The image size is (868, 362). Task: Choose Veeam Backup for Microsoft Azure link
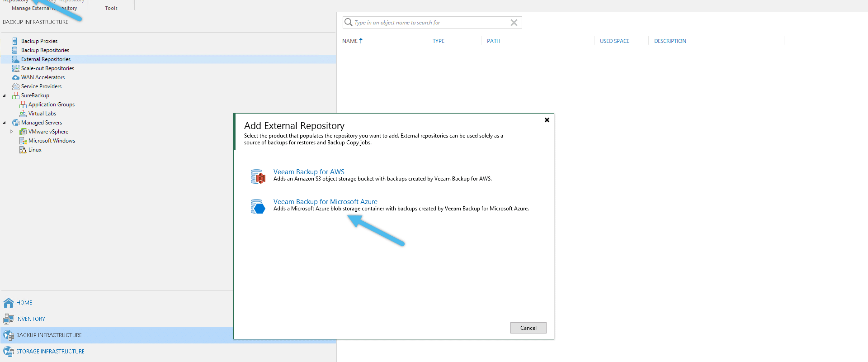(325, 202)
